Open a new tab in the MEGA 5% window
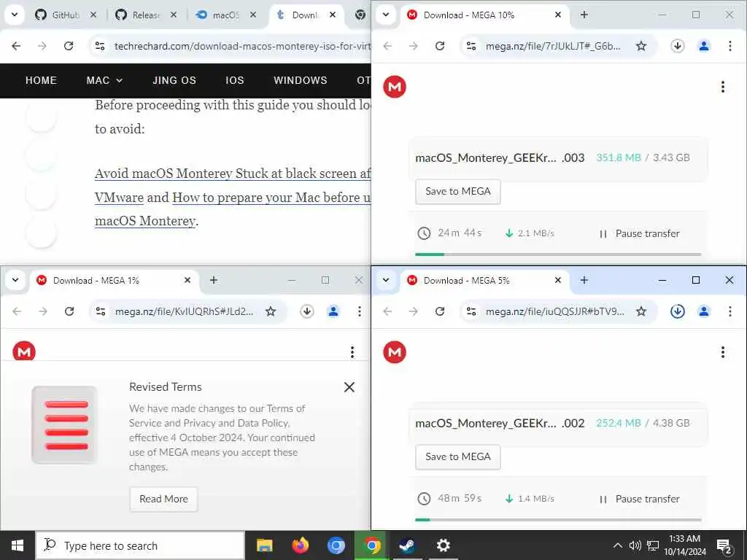The image size is (747, 560). click(x=584, y=280)
